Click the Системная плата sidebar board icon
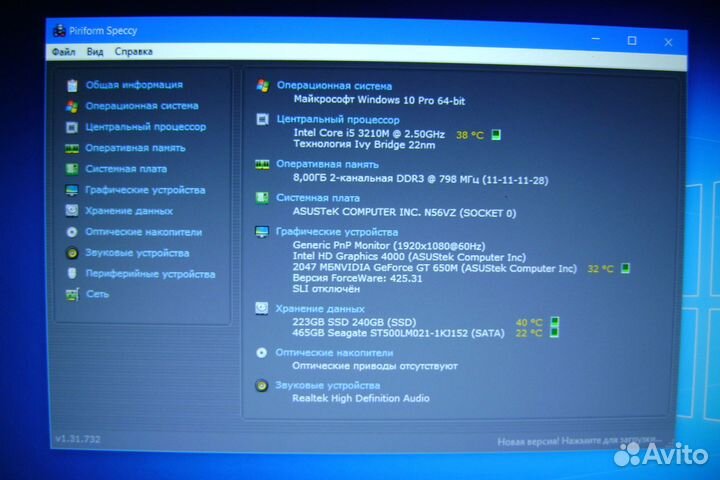This screenshot has height=480, width=720. pyautogui.click(x=72, y=169)
